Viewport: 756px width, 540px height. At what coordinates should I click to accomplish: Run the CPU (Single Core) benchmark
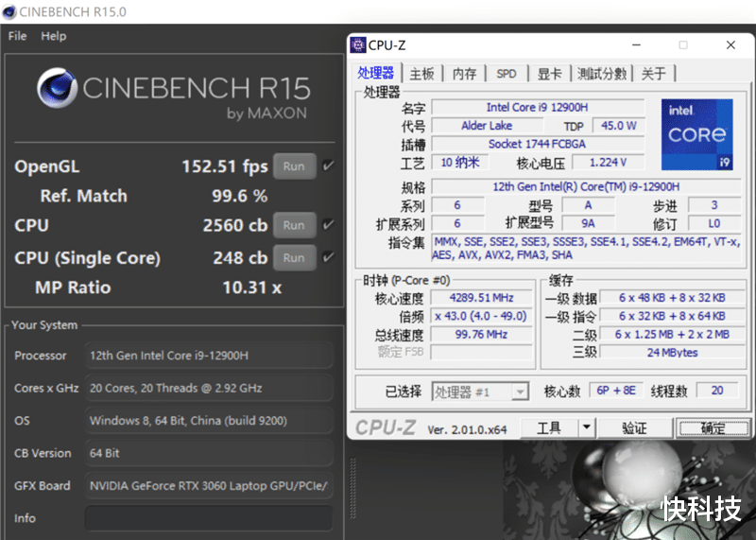point(294,257)
